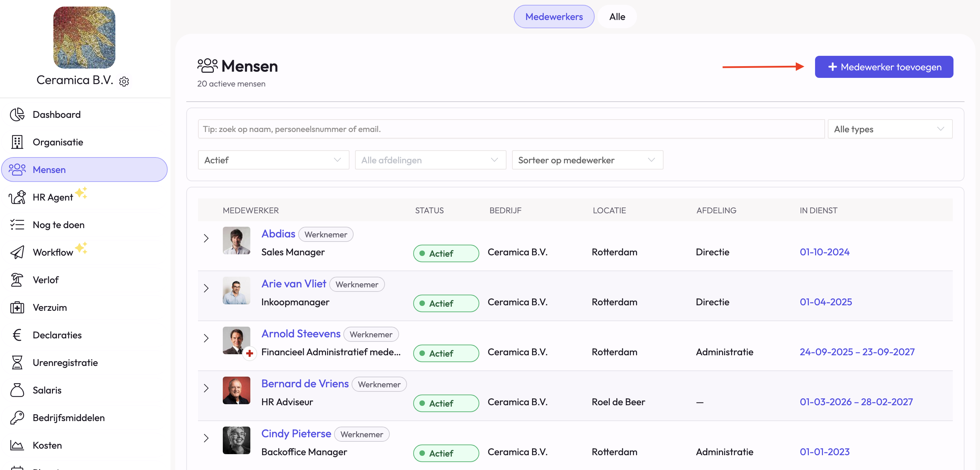
Task: Open the Organisatie building icon
Action: (x=17, y=142)
